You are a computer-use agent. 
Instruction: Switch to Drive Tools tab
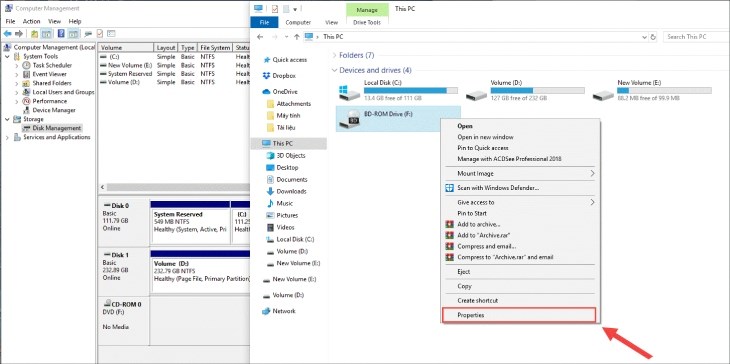pyautogui.click(x=367, y=22)
